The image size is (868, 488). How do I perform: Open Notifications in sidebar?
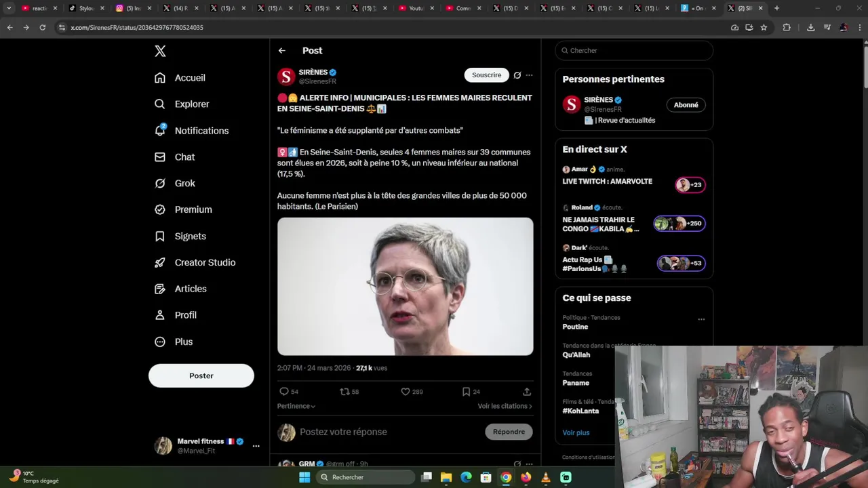tap(192, 131)
